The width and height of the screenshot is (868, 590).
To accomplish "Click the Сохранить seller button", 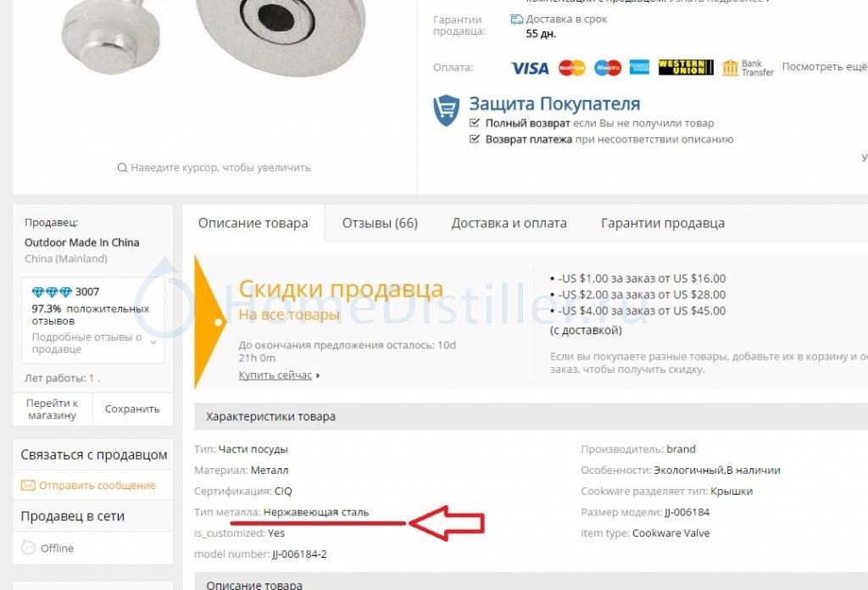I will pos(132,409).
